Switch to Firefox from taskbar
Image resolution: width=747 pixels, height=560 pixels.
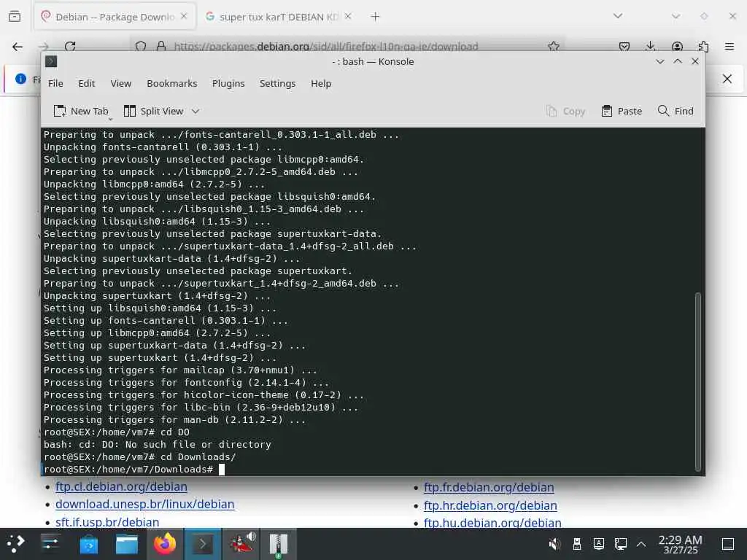[164, 544]
